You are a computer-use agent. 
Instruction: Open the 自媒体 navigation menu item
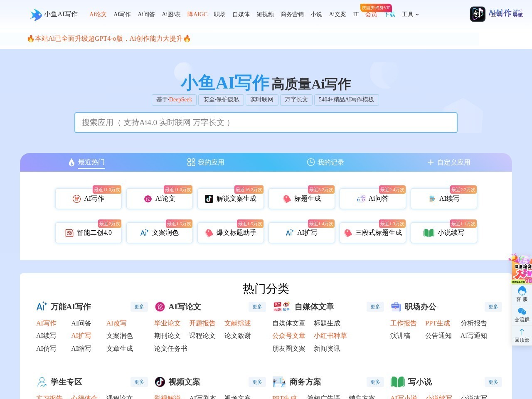(241, 15)
